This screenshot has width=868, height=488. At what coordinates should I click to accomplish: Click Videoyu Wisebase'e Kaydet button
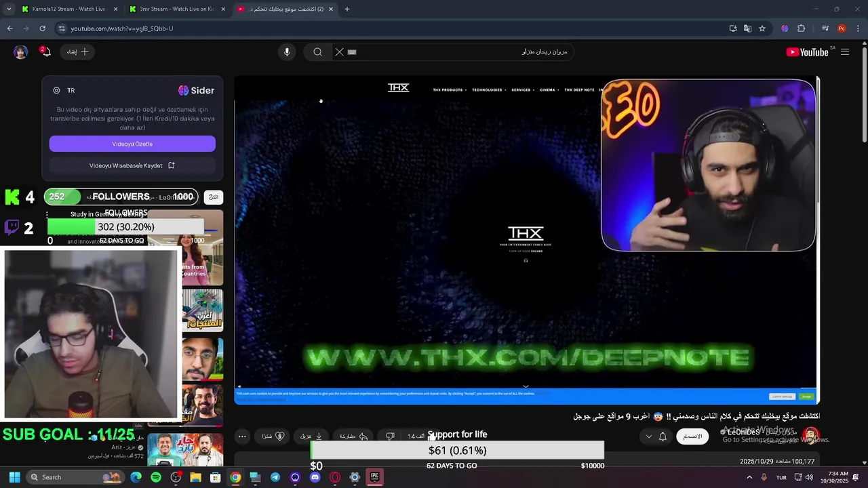[132, 165]
